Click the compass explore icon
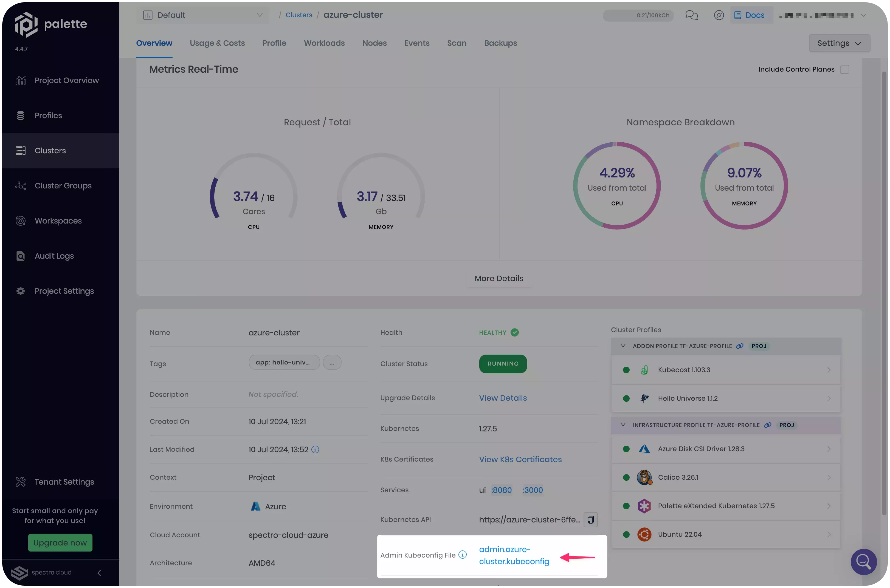The image size is (890, 588). pos(719,15)
